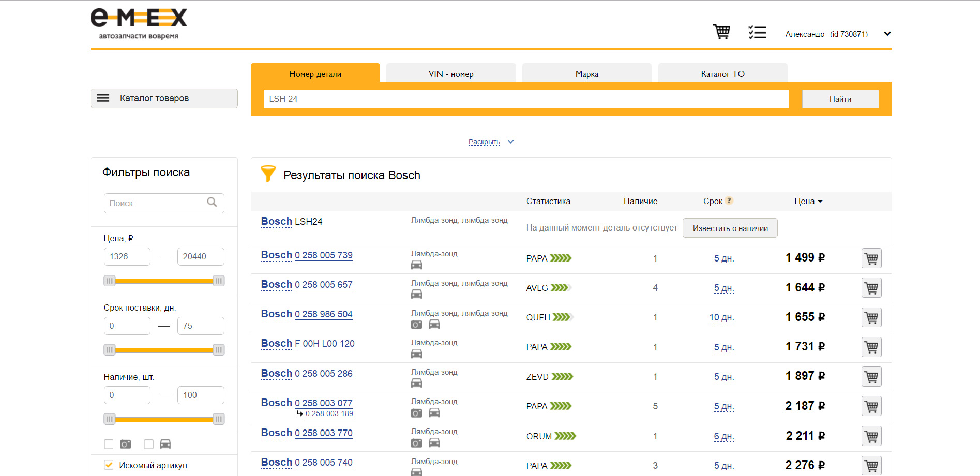Add Bosch F 00H L00 120 to cart
The image size is (980, 476).
click(871, 347)
